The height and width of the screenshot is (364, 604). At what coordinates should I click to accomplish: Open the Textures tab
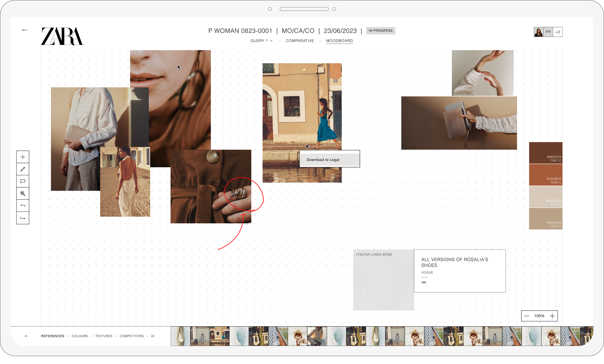(x=104, y=336)
